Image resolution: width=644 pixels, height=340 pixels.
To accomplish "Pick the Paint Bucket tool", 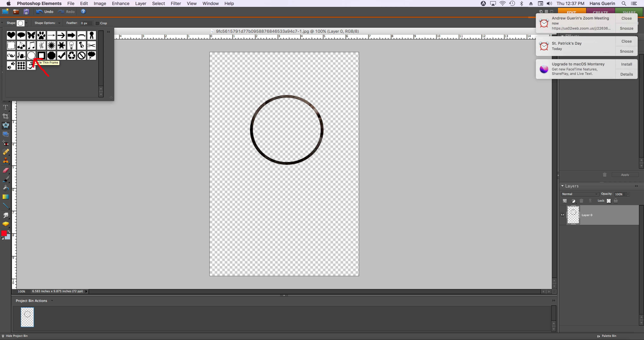I will [x=6, y=188].
